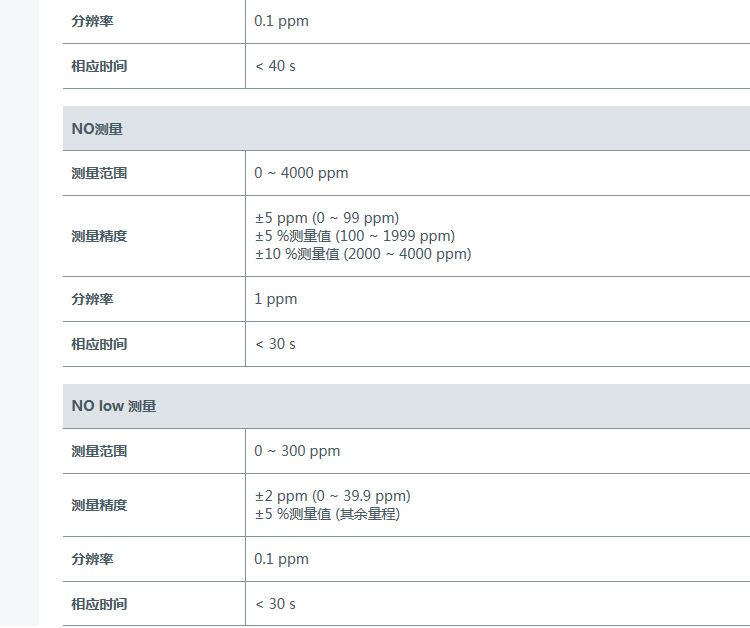Click the "±5 ppm (0 ~ 99 ppm)" accuracy line

[327, 218]
